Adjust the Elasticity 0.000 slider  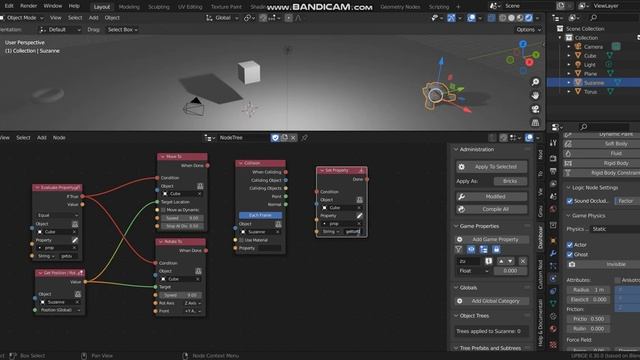coord(588,299)
